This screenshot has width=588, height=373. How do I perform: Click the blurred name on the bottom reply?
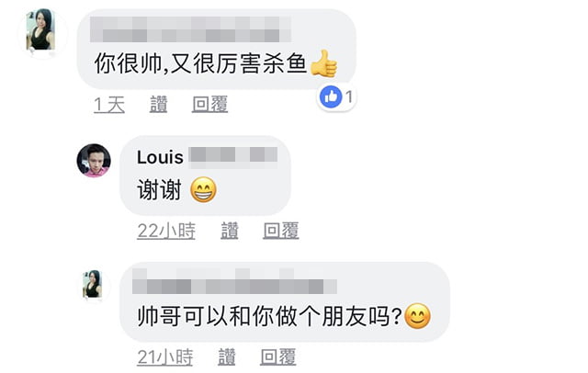pos(234,281)
